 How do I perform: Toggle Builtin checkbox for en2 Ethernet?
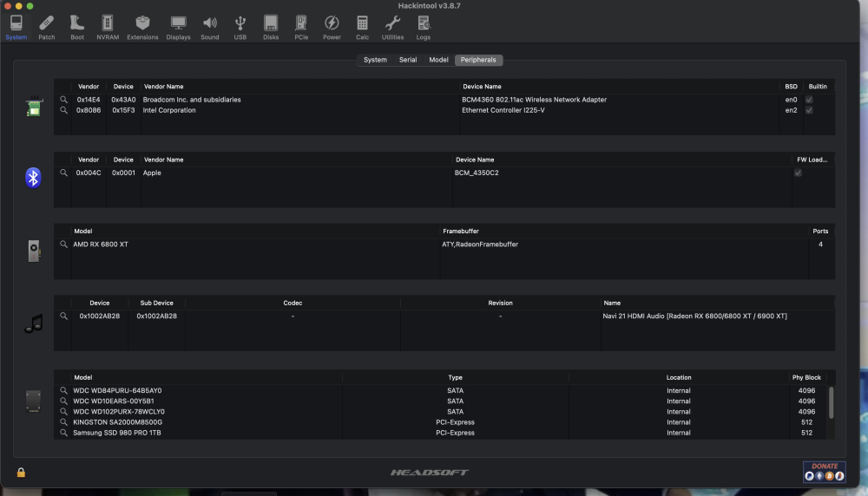809,110
